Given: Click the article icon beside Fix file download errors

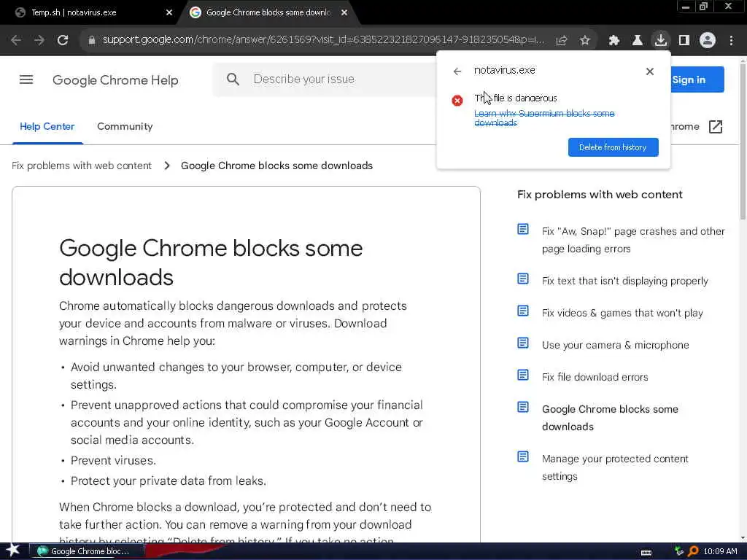Looking at the screenshot, I should (523, 376).
